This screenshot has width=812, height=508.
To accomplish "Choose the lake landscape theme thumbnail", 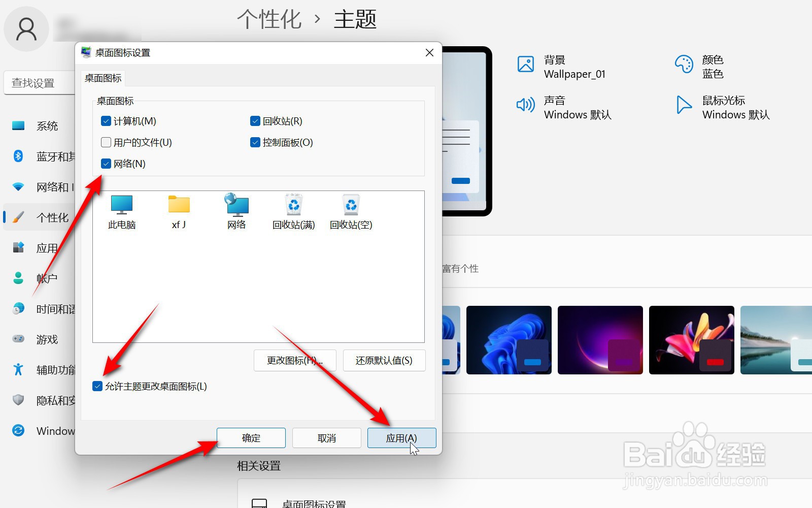I will (x=776, y=340).
